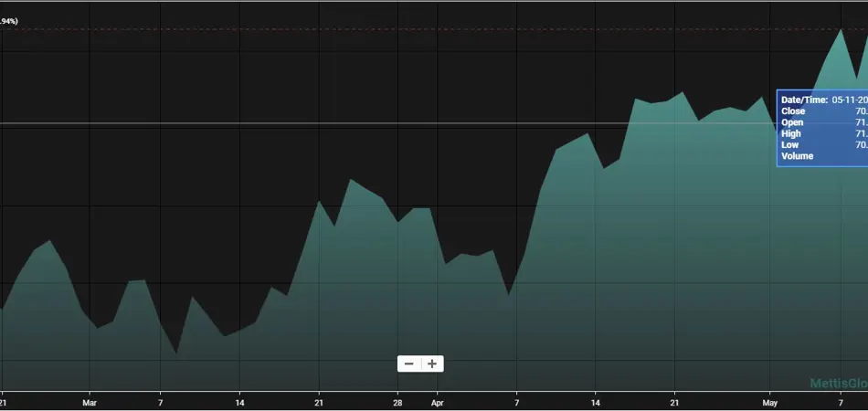Image resolution: width=868 pixels, height=411 pixels.
Task: Select the High row in tooltip
Action: point(821,133)
